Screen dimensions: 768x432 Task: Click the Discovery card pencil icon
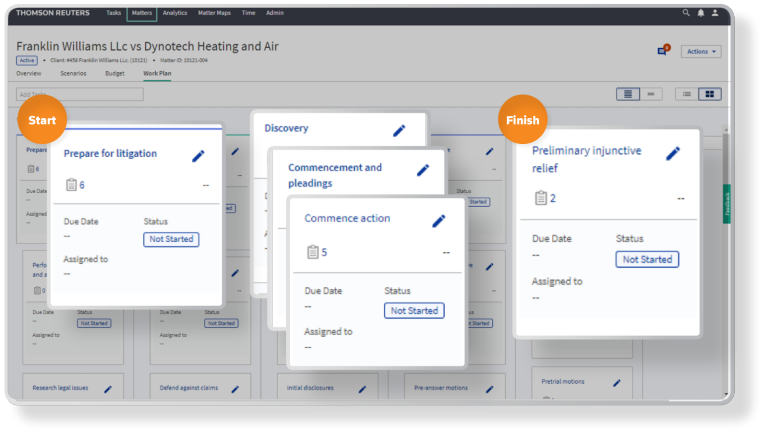coord(399,130)
